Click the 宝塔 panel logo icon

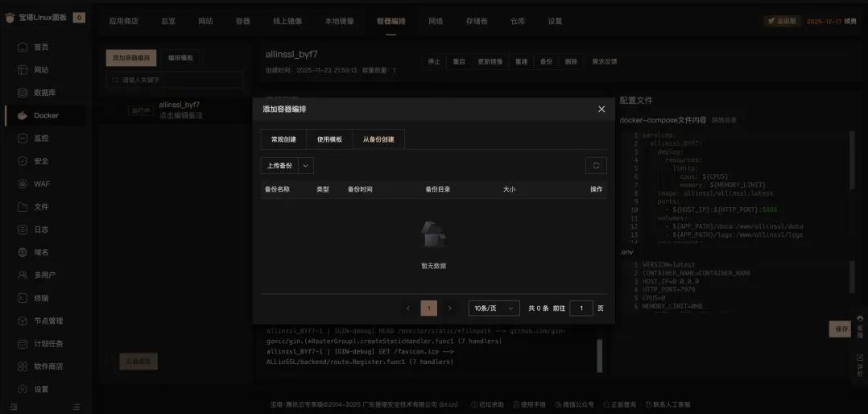[x=10, y=18]
